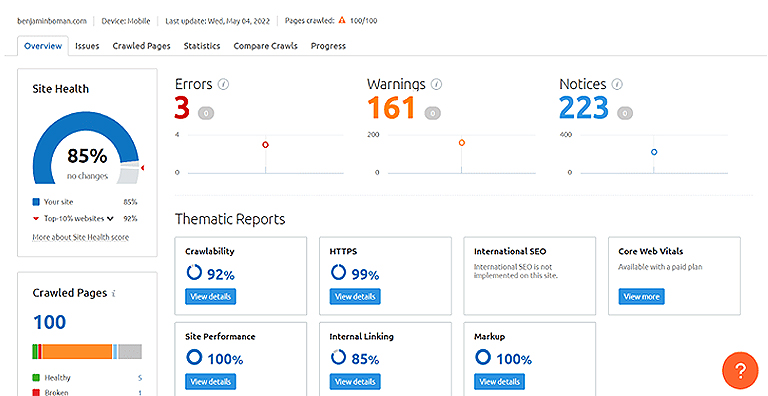Switch to the Issues tab

87,46
